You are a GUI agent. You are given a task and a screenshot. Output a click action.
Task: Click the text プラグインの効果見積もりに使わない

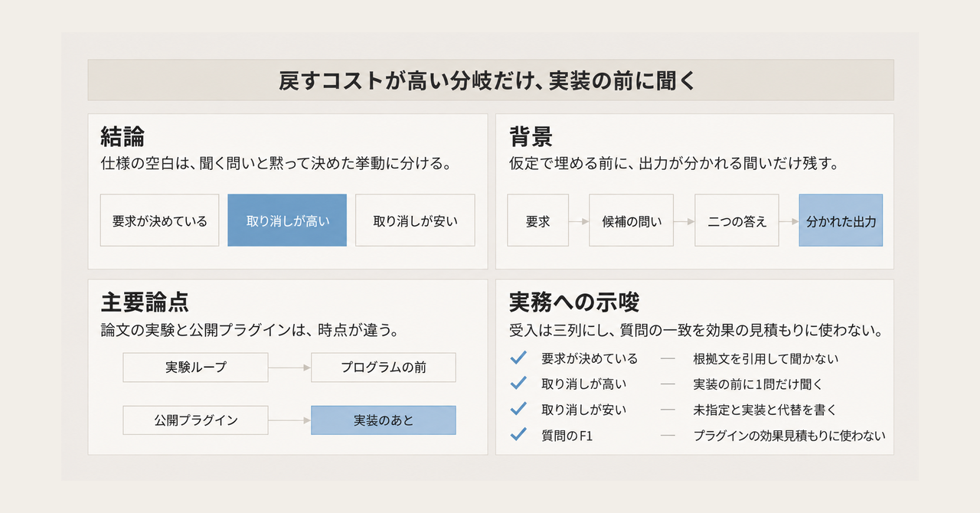pyautogui.click(x=789, y=436)
